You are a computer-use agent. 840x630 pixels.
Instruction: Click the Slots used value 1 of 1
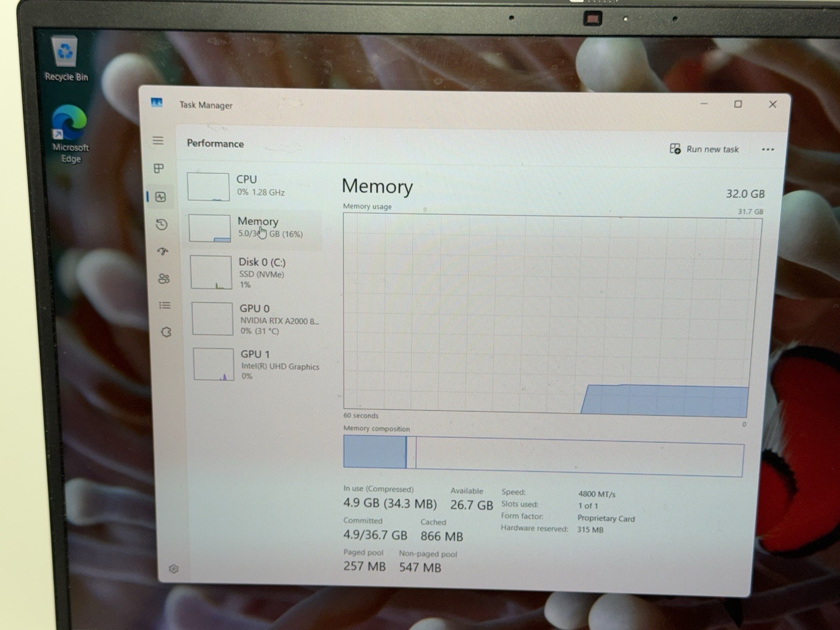[x=588, y=506]
